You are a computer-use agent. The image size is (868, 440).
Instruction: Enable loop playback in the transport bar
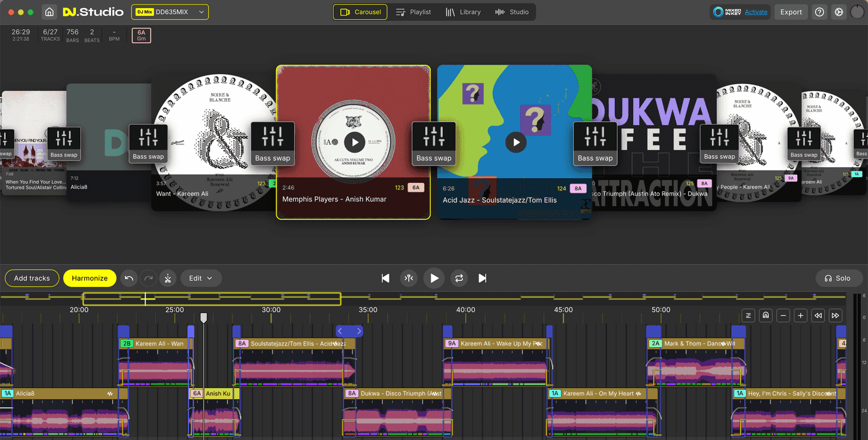459,278
